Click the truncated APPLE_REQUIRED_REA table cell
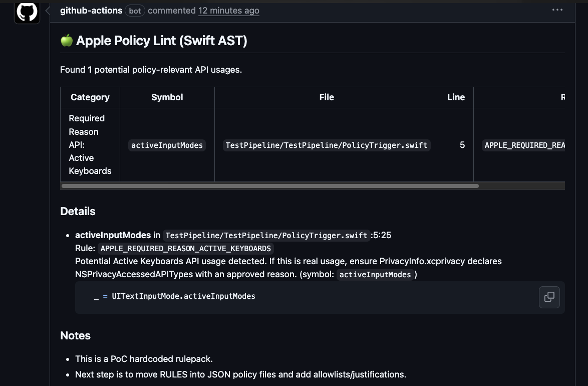Screen dimensions: 588x386 [524, 145]
